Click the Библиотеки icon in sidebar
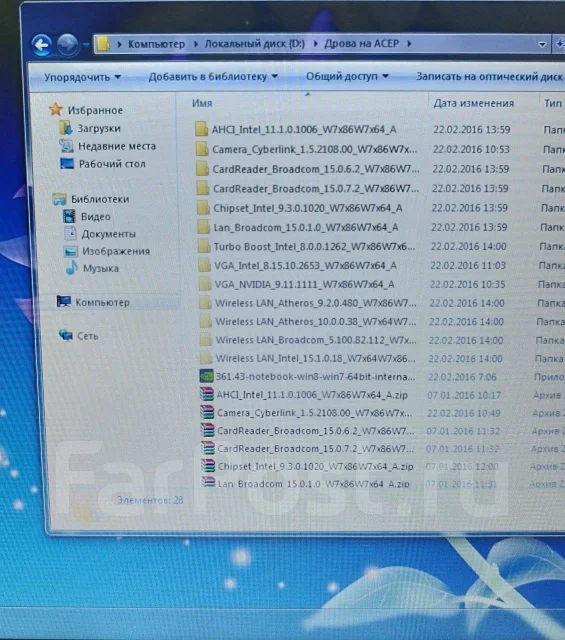Image resolution: width=565 pixels, height=640 pixels. click(59, 199)
